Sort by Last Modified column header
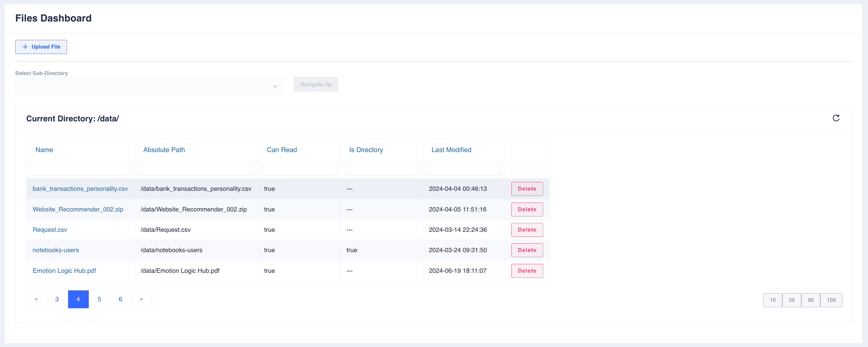Screen dimensions: 868x347 tap(451, 150)
